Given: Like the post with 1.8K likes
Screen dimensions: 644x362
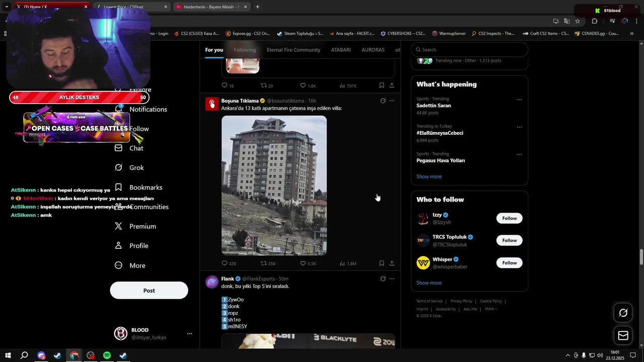Looking at the screenshot, I should tap(308, 85).
